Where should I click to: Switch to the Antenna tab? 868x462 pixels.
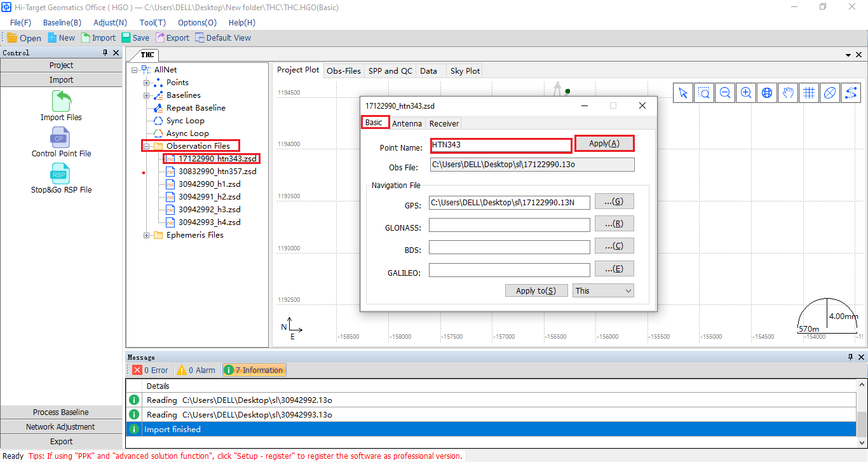(x=407, y=123)
